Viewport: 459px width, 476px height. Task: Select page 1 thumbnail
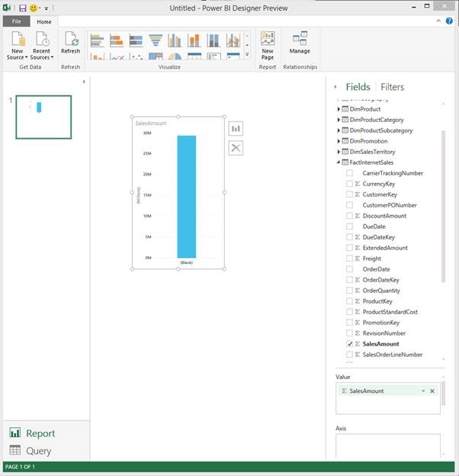[x=43, y=117]
